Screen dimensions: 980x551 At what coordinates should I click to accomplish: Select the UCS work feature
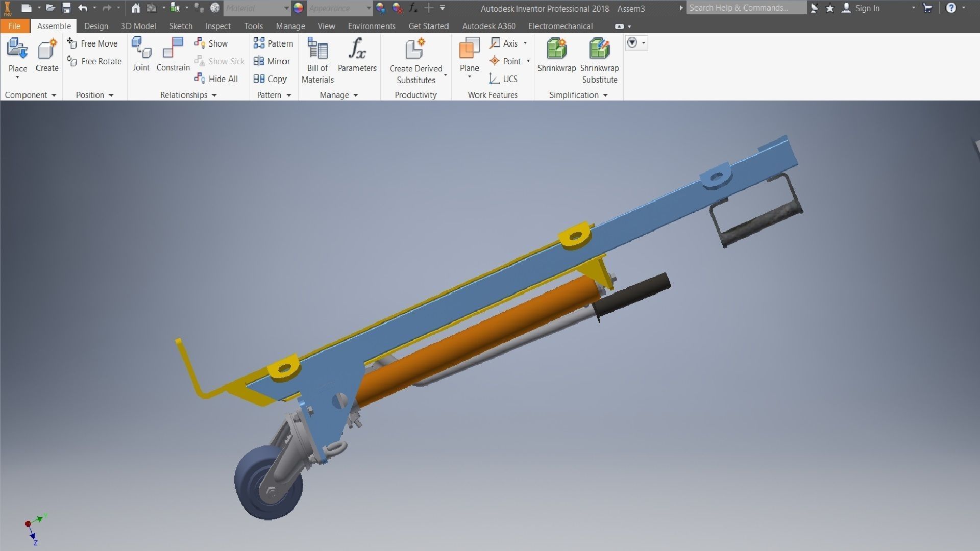point(503,79)
